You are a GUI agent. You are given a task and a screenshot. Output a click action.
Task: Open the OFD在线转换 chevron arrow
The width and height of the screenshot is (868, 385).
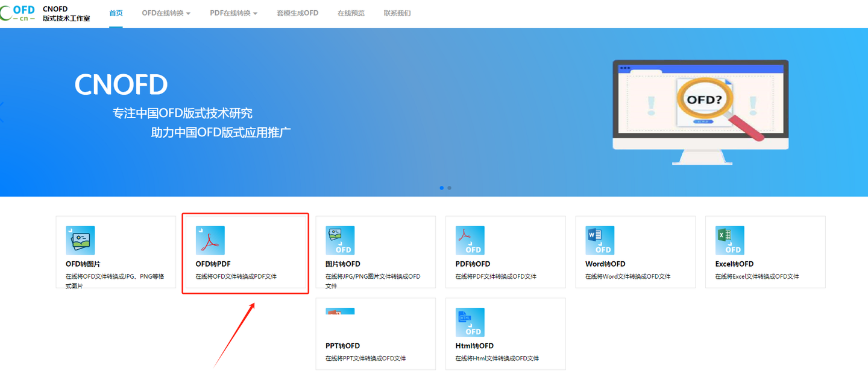tap(189, 13)
